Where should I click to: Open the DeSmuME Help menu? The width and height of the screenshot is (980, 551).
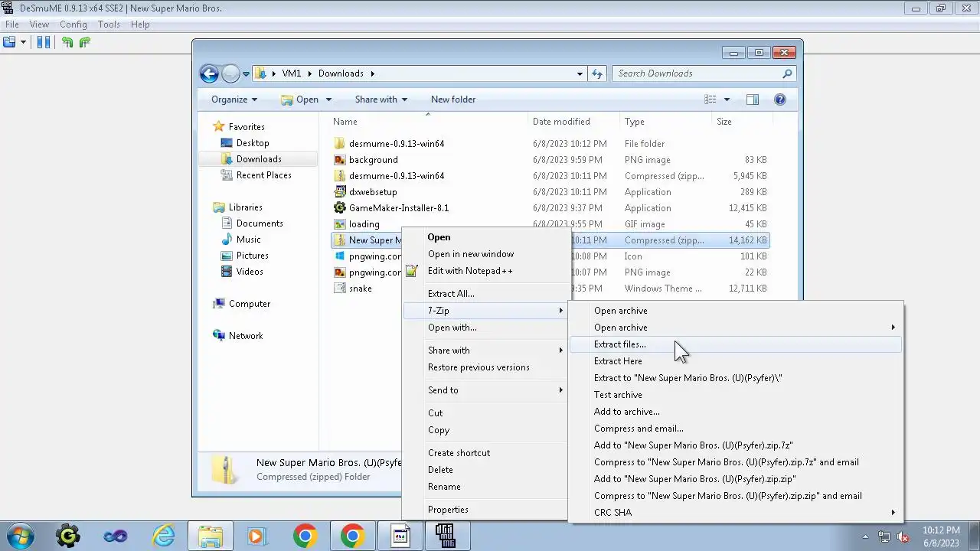(140, 24)
